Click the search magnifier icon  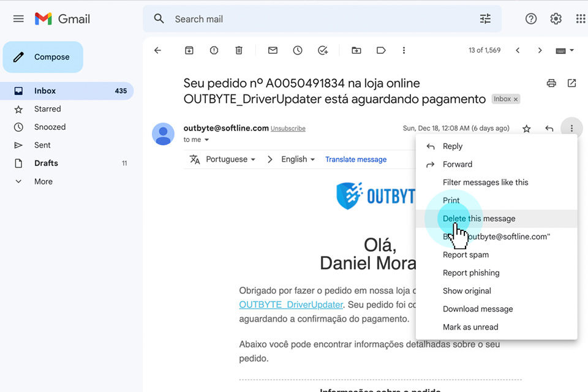pos(159,19)
